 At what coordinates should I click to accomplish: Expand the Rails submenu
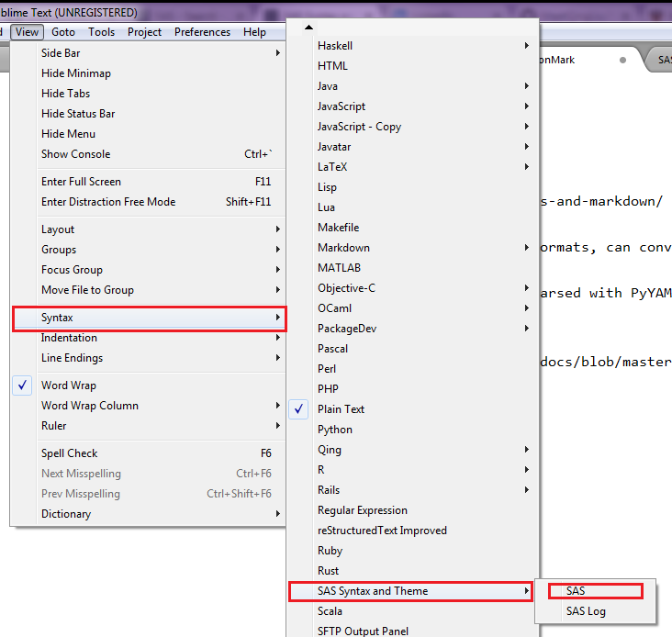(x=412, y=489)
